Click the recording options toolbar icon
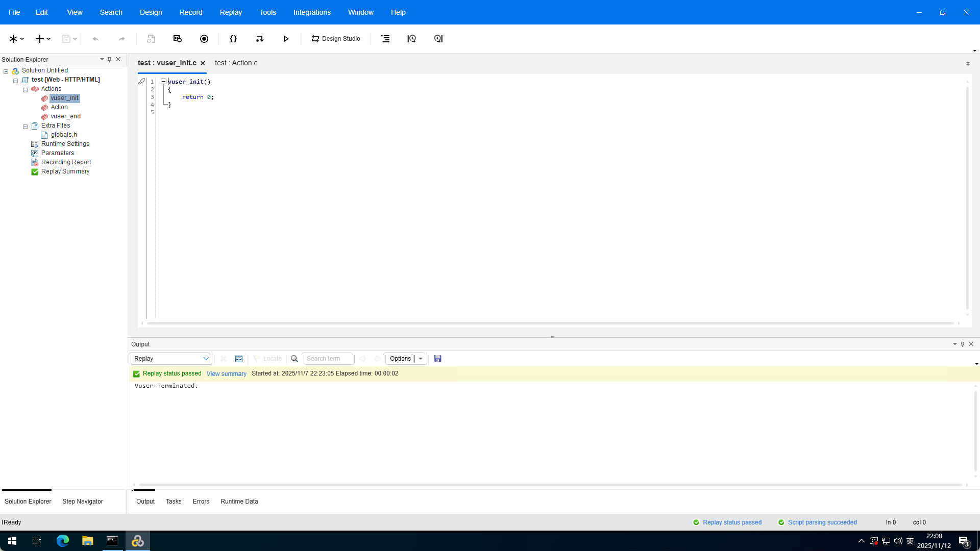Image resolution: width=980 pixels, height=551 pixels. coord(178,39)
